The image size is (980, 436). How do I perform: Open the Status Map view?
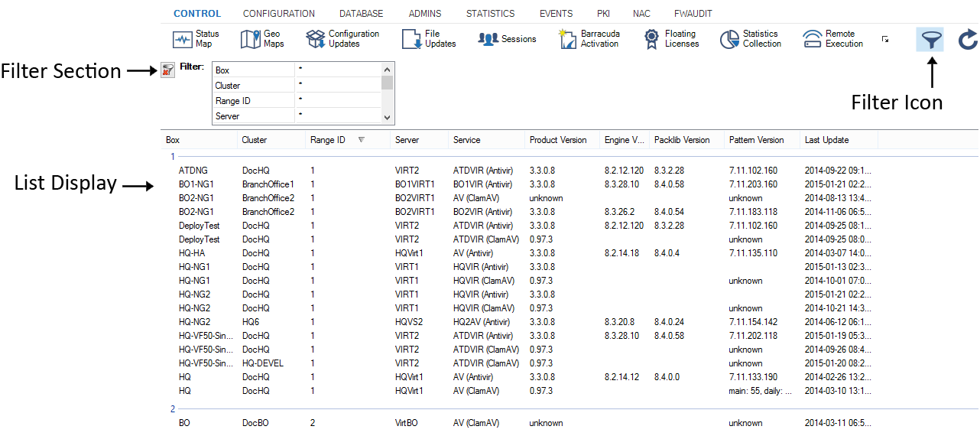point(196,39)
